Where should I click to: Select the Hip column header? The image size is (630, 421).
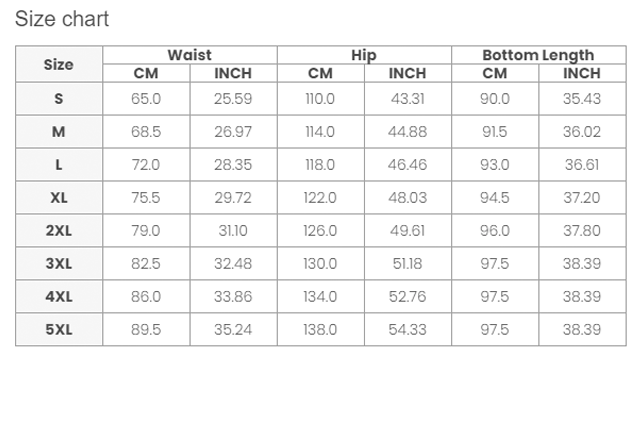pyautogui.click(x=364, y=55)
